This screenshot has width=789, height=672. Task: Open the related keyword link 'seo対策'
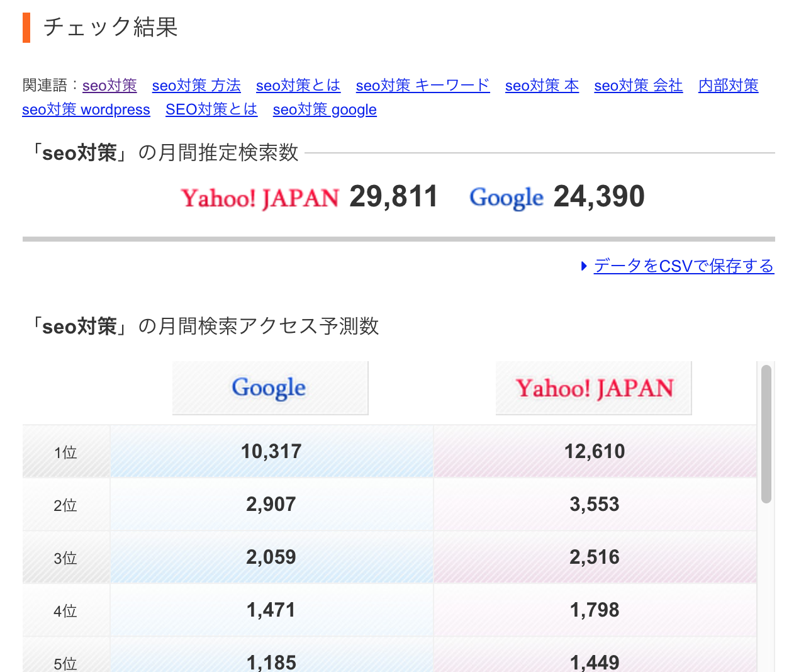pyautogui.click(x=109, y=86)
